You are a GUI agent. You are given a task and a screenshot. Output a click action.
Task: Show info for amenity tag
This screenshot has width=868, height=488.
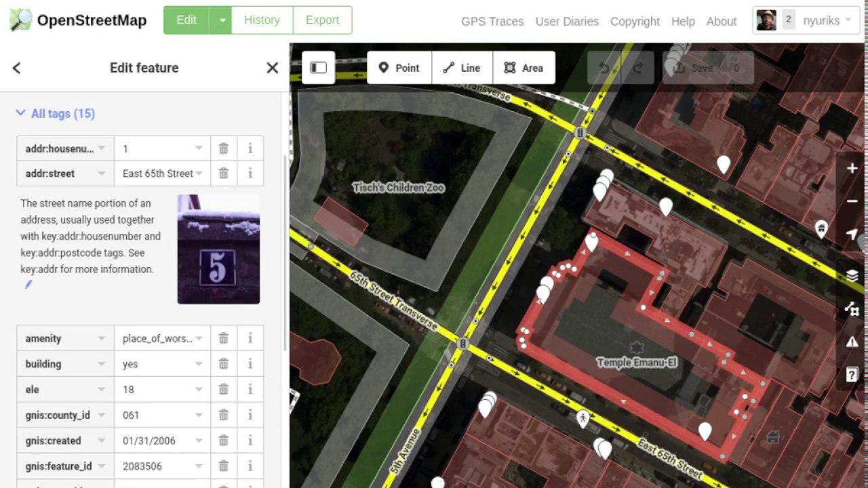click(x=250, y=338)
